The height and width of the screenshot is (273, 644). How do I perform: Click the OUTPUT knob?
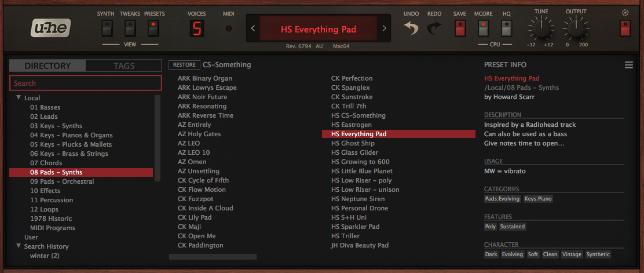[576, 29]
